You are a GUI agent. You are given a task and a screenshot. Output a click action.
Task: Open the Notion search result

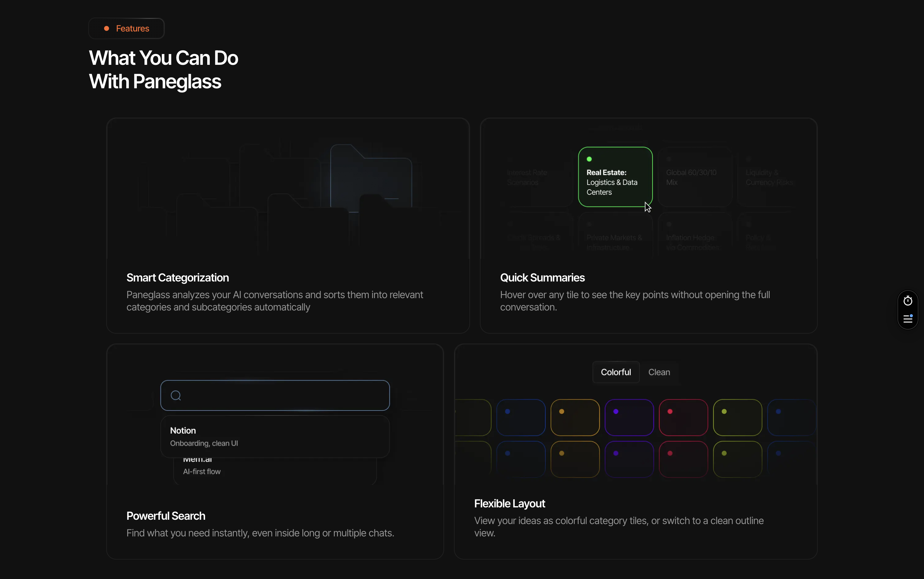tap(275, 436)
